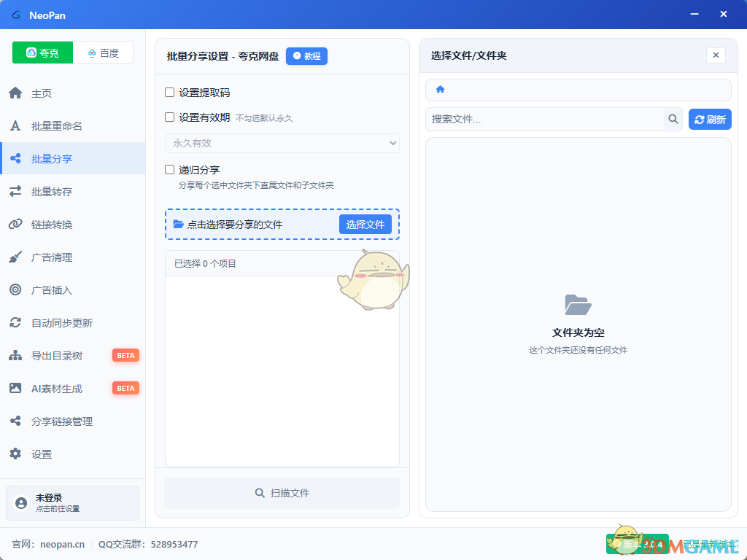Close the 选择文件/文件夹 panel
This screenshot has width=747, height=560.
pos(716,55)
